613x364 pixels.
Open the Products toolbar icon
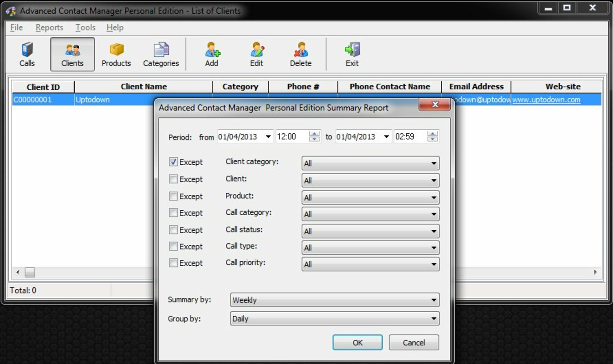(116, 54)
